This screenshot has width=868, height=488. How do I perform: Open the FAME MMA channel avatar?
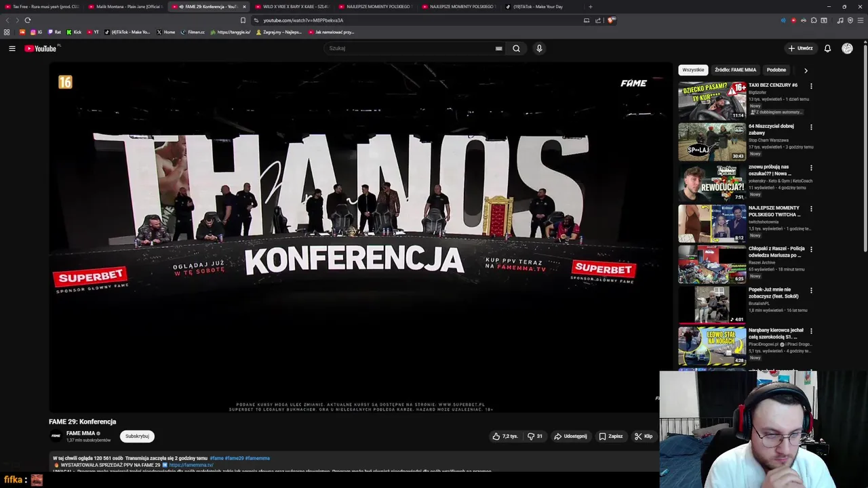(56, 436)
